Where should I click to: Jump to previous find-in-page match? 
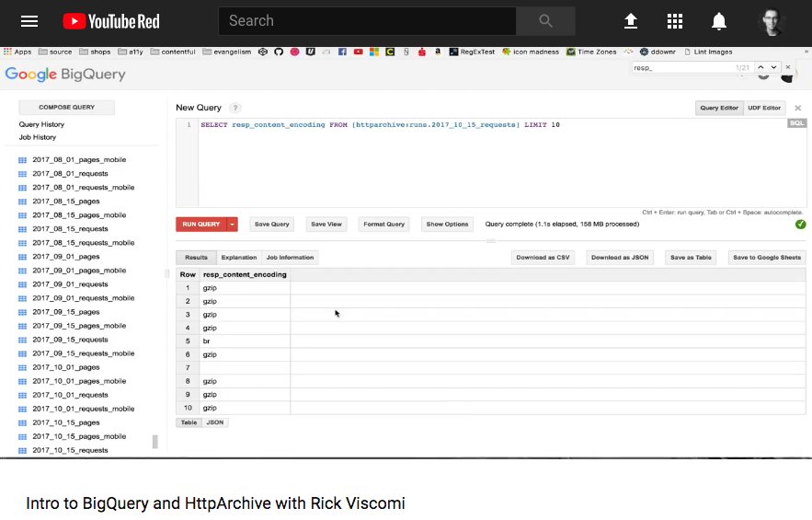pyautogui.click(x=761, y=67)
